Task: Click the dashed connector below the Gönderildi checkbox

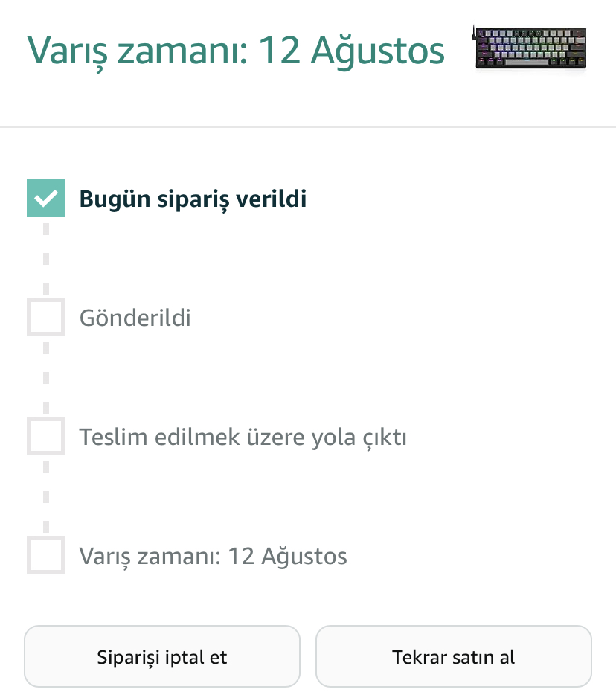Action: [x=46, y=377]
